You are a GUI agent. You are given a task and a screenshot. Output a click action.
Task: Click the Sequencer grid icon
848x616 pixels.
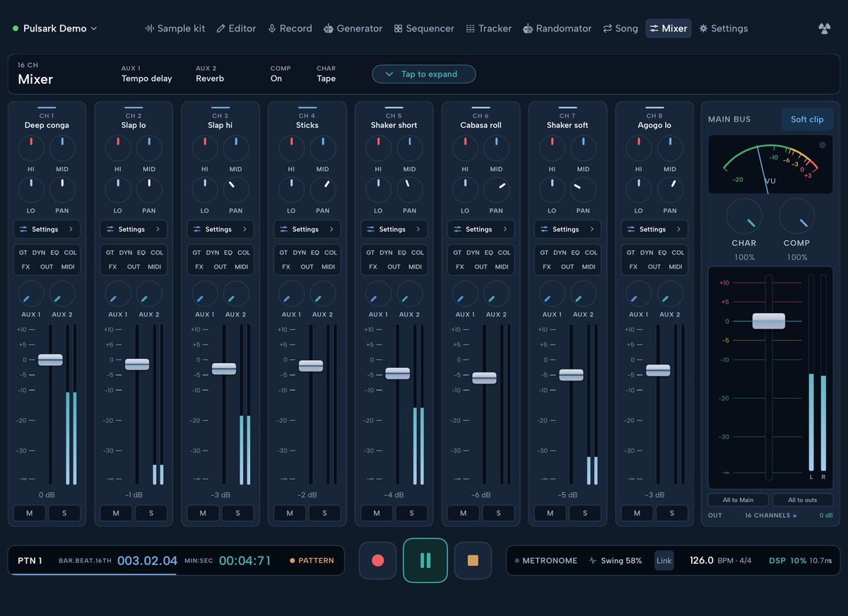click(x=399, y=28)
